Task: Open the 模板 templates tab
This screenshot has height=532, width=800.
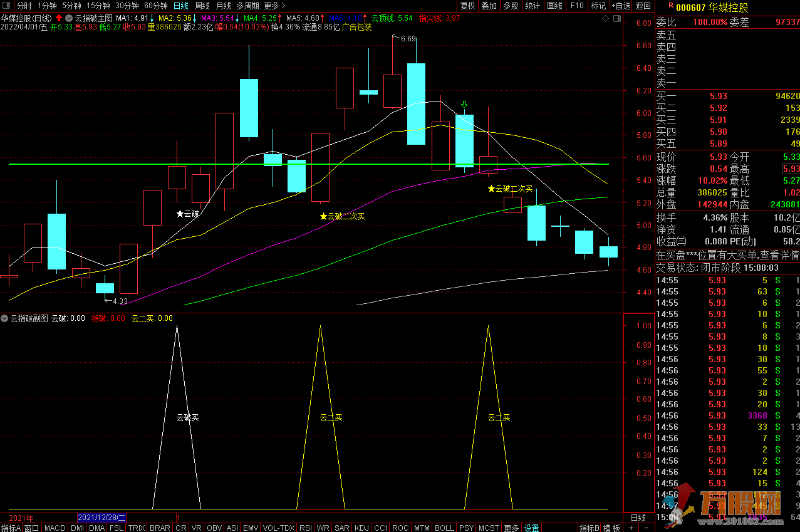Action: point(611,528)
